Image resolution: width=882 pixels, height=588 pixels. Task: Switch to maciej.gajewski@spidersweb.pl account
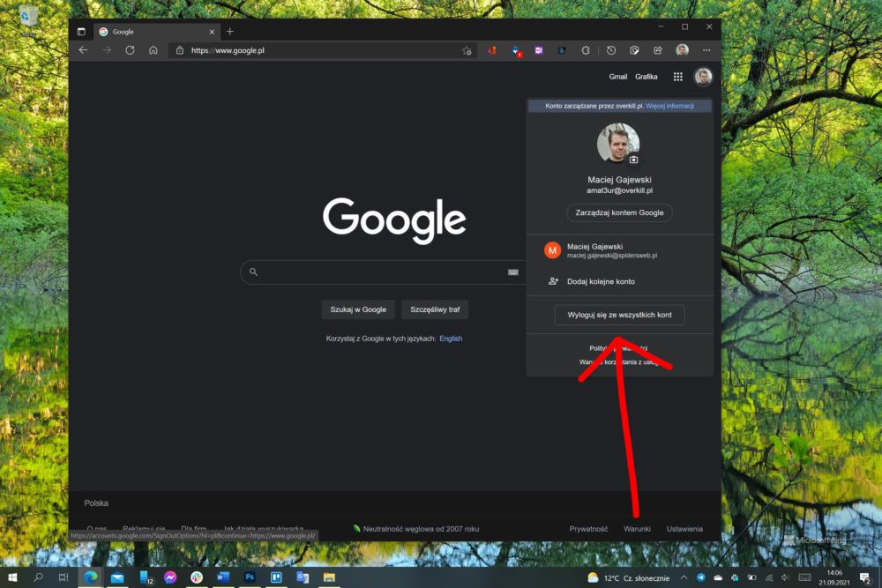(619, 250)
